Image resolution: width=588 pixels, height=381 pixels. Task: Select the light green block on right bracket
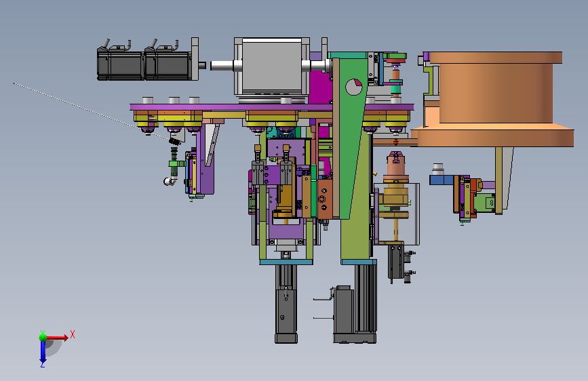click(484, 203)
